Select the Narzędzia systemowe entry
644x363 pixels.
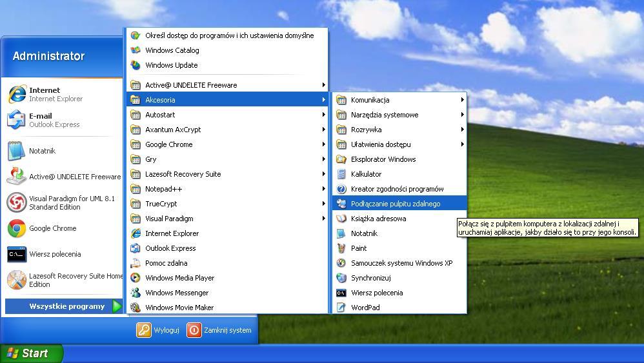tap(399, 115)
